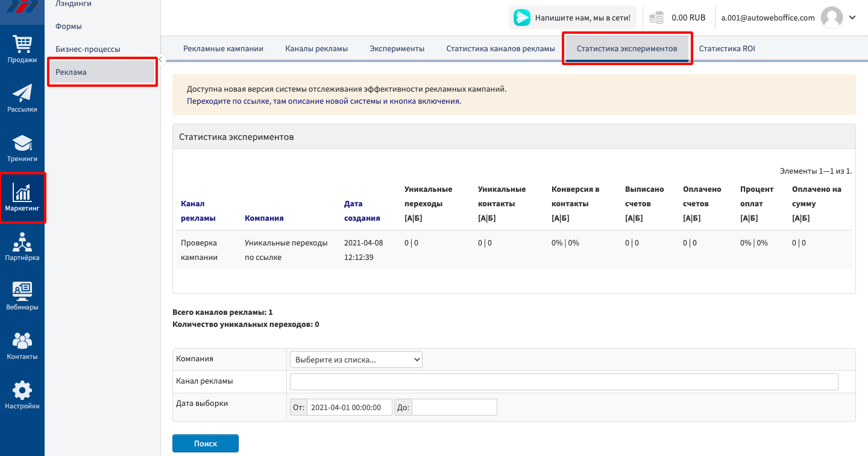
Task: Open Партнёрка network icon
Action: (22, 242)
